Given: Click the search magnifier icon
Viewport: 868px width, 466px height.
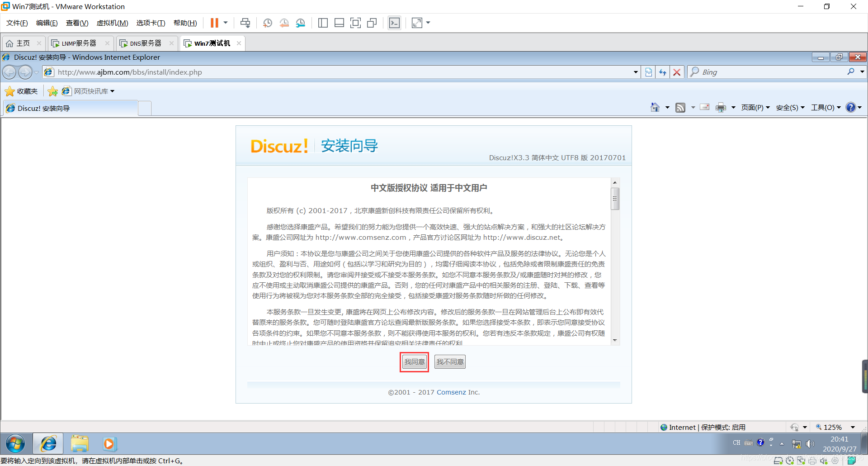Looking at the screenshot, I should (x=851, y=71).
